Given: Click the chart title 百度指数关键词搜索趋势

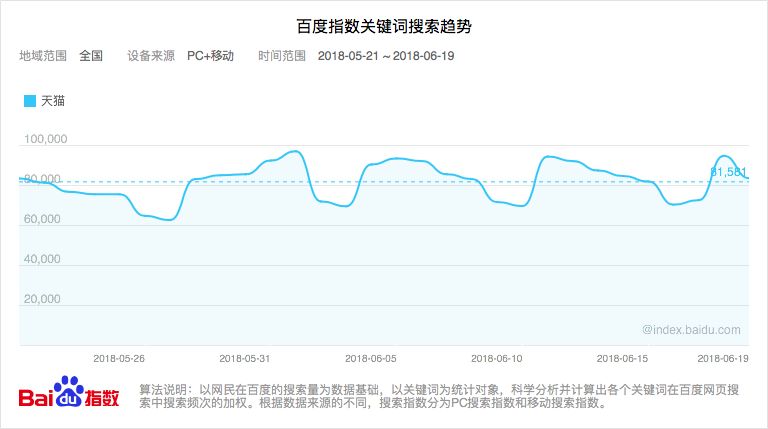Looking at the screenshot, I should pyautogui.click(x=384, y=26).
